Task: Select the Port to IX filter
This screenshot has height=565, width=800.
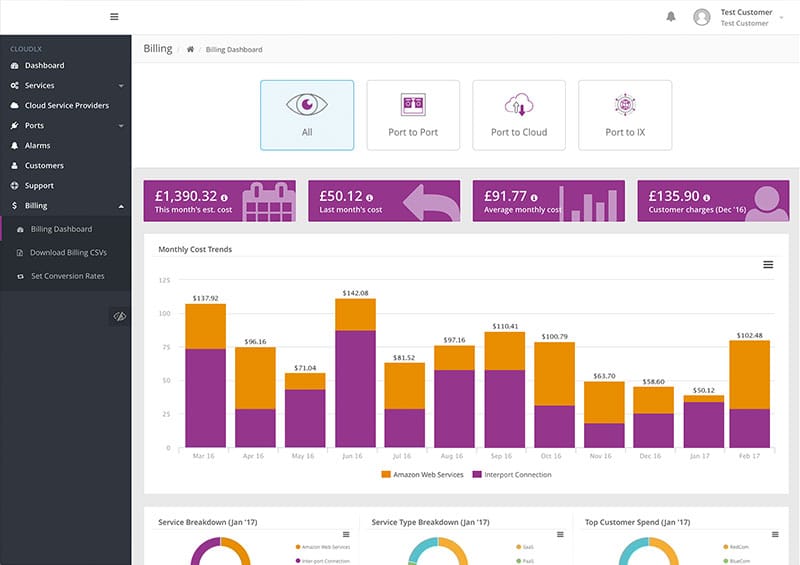Action: point(625,115)
